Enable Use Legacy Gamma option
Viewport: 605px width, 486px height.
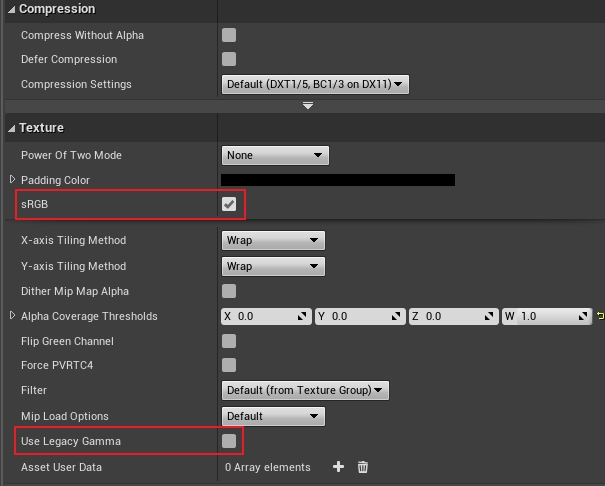click(229, 441)
